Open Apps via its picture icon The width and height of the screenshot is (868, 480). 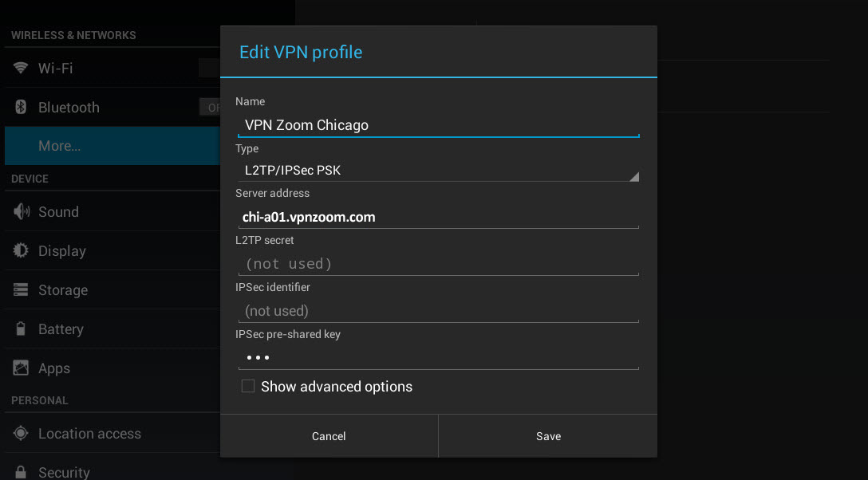tap(21, 368)
